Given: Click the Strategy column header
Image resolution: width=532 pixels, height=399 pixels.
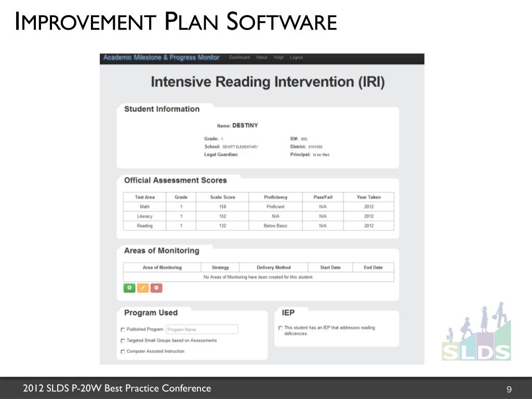Looking at the screenshot, I should coord(220,268).
